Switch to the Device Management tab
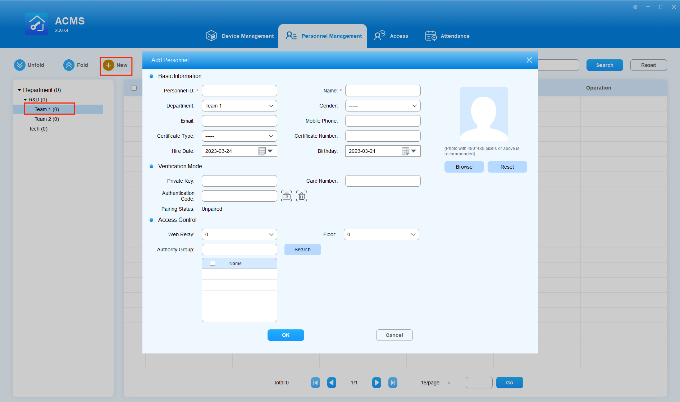Image resolution: width=680 pixels, height=402 pixels. [x=239, y=35]
